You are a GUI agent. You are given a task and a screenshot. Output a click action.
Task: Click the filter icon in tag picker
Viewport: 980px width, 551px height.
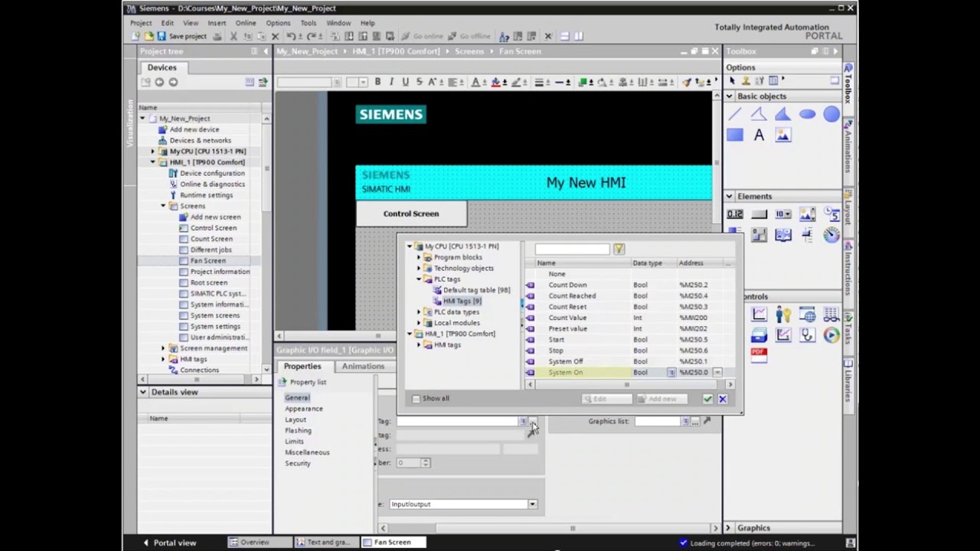point(619,249)
